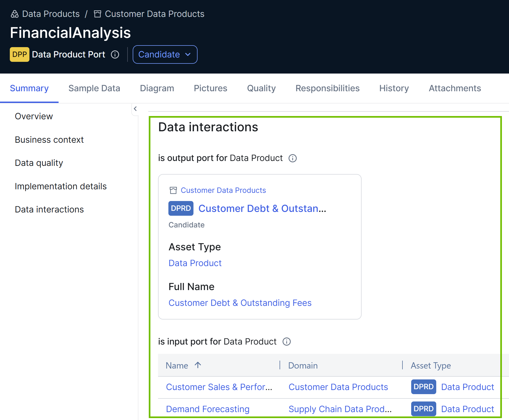Click DPRD badge in Demand Forecasting row
The width and height of the screenshot is (509, 420).
(424, 409)
